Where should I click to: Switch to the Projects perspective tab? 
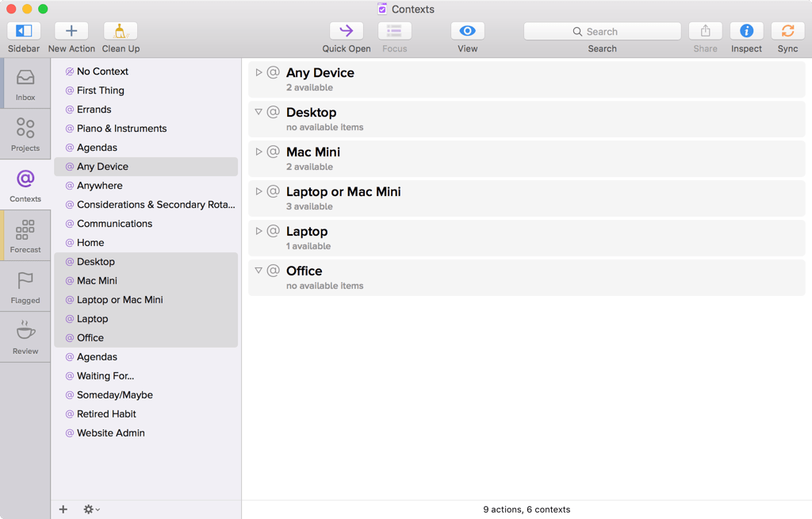pos(25,134)
